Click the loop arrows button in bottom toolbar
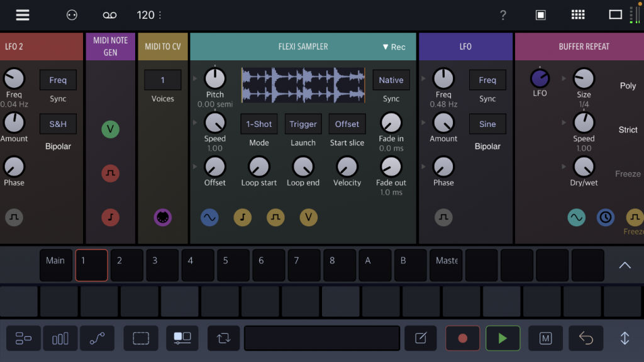The width and height of the screenshot is (644, 362). pyautogui.click(x=224, y=338)
